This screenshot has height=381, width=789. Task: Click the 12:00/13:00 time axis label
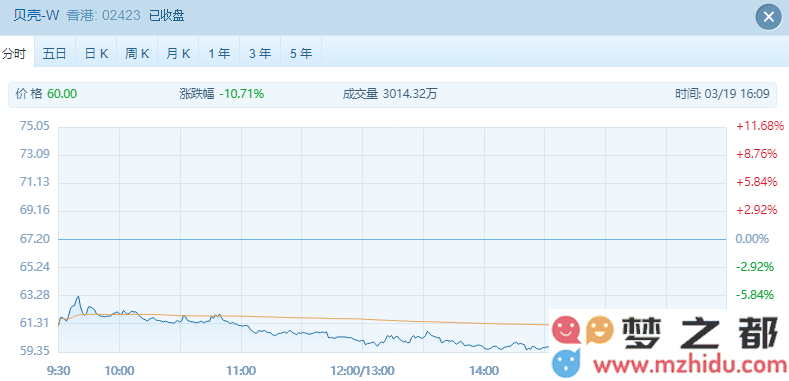[x=362, y=371]
